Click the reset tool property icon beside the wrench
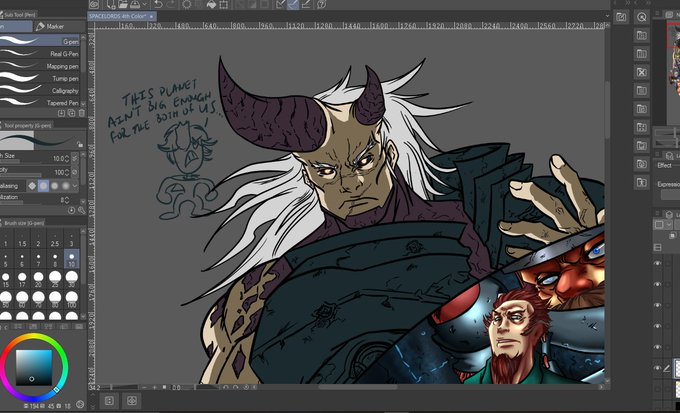This screenshot has height=413, width=680. pyautogui.click(x=72, y=210)
